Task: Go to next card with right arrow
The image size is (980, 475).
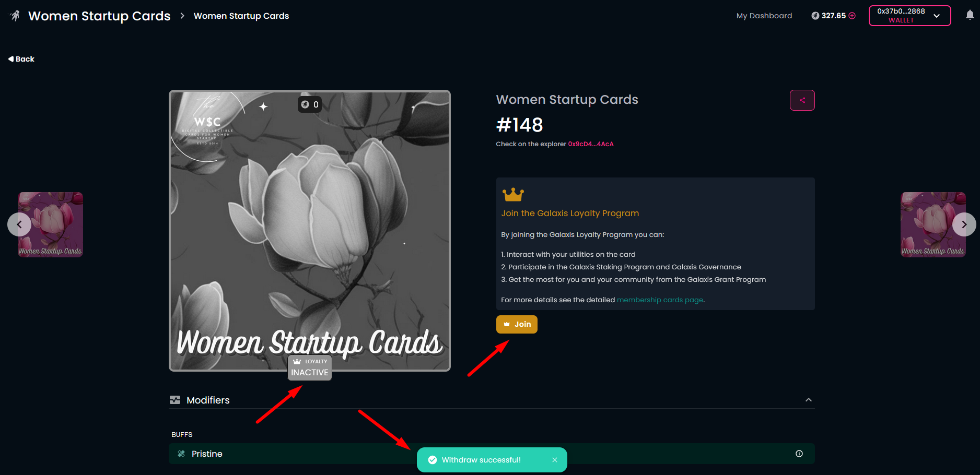Action: pos(964,224)
